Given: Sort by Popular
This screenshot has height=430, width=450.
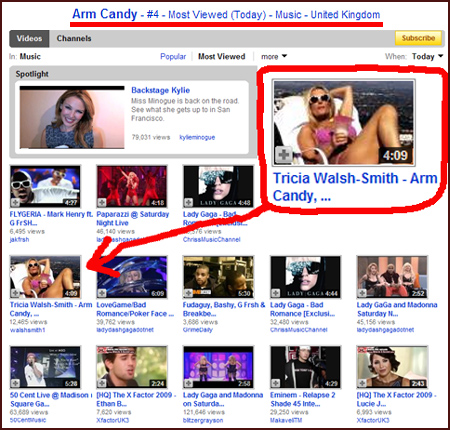Looking at the screenshot, I should [173, 56].
